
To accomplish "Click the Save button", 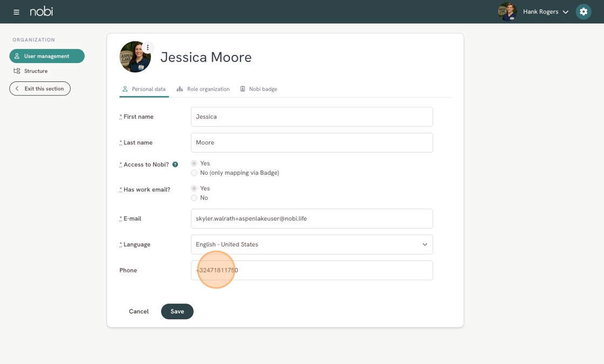I will pyautogui.click(x=177, y=311).
